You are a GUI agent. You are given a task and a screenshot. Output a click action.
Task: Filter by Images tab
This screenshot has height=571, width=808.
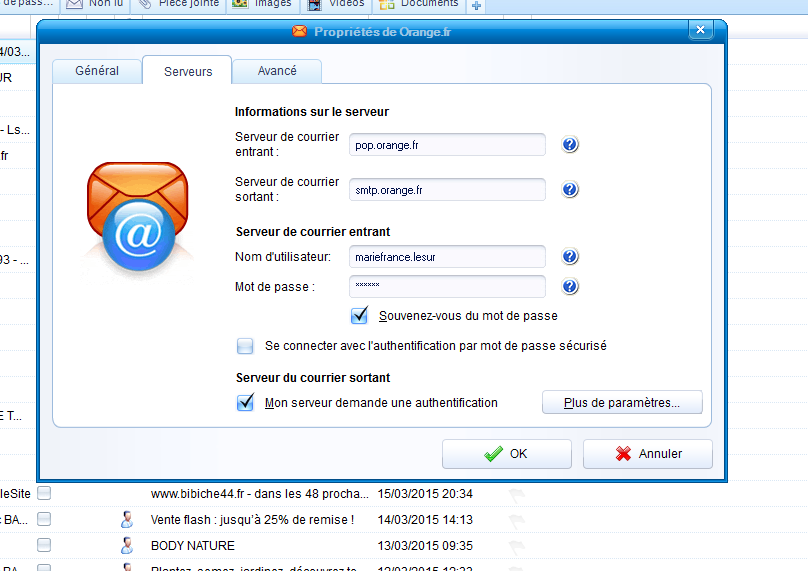pyautogui.click(x=262, y=4)
